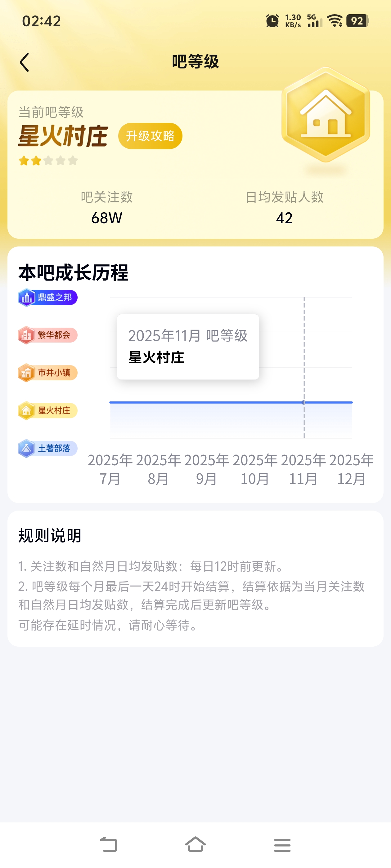
Task: Tap the 土著部落 level badge
Action: (x=48, y=449)
